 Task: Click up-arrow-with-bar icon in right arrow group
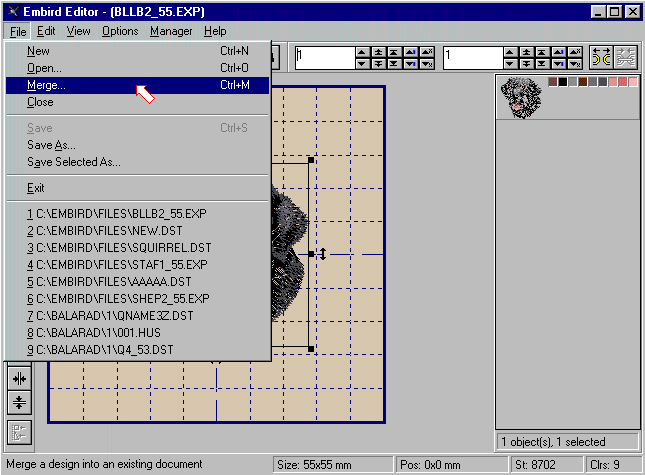click(x=526, y=52)
